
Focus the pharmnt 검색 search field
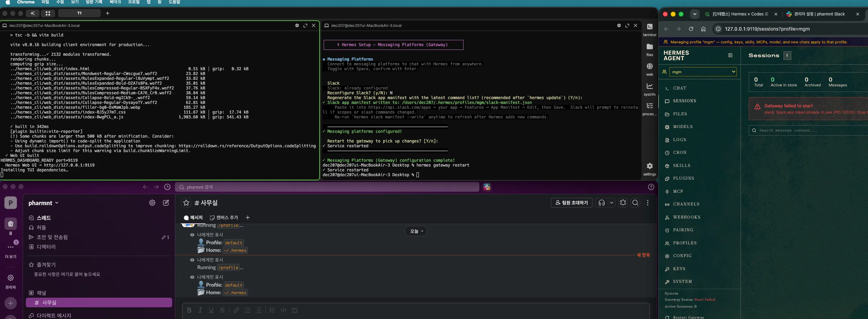pyautogui.click(x=327, y=187)
